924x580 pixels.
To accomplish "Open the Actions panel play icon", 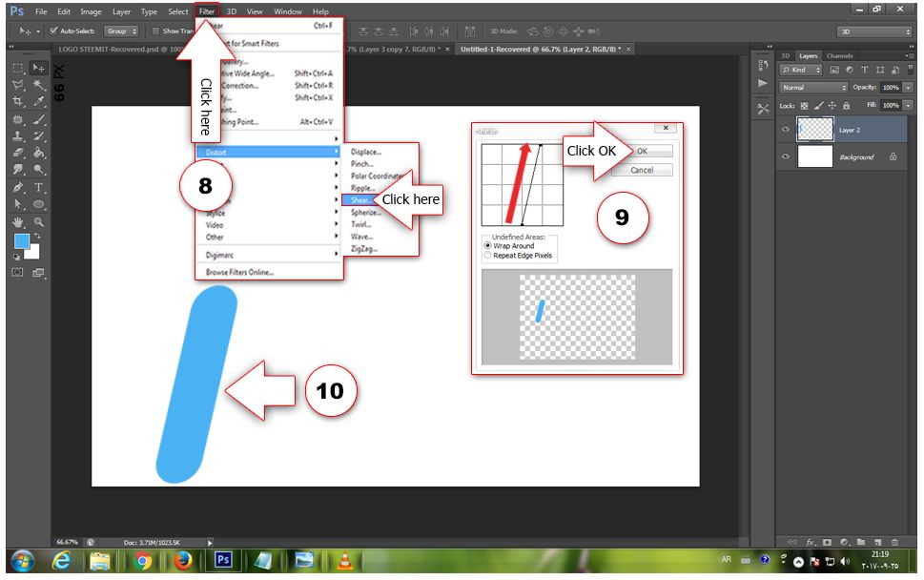I will click(x=763, y=83).
